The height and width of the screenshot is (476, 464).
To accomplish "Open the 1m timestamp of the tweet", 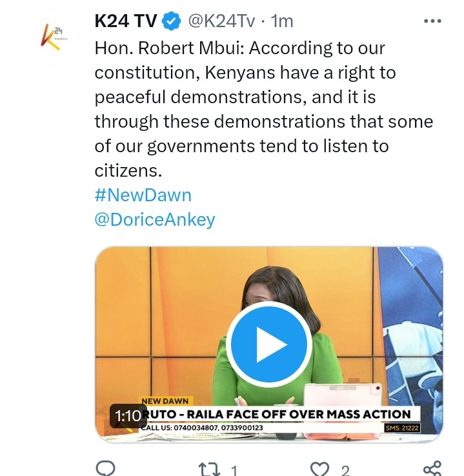I will (x=282, y=21).
